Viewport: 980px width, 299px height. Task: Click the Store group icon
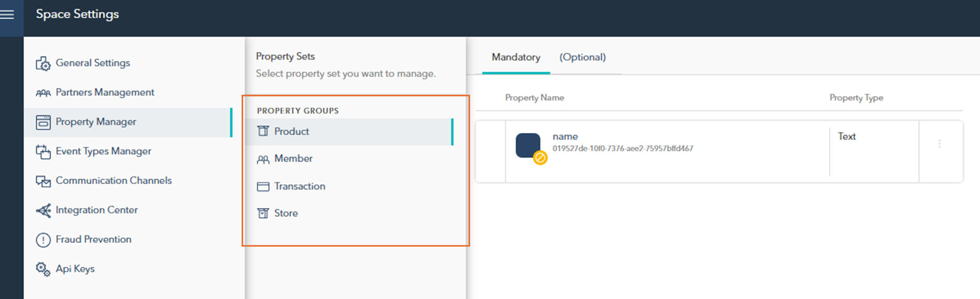click(263, 213)
